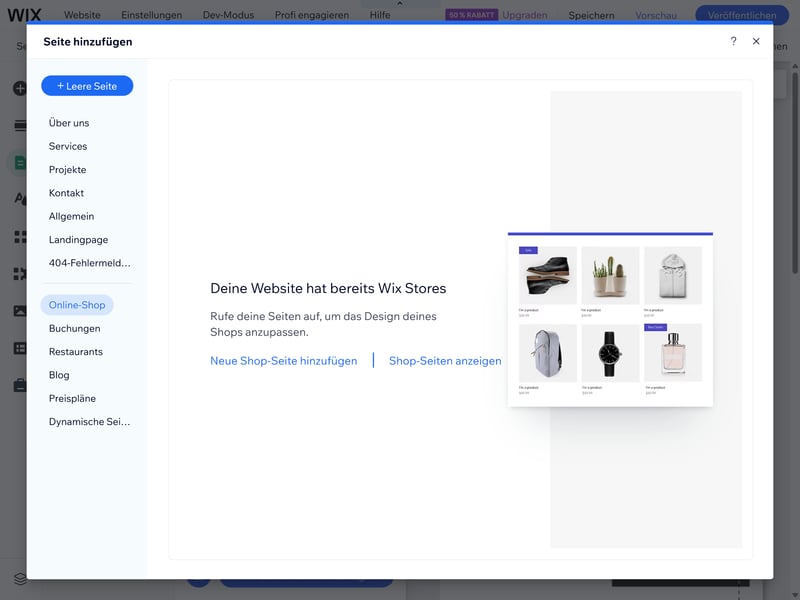Click the Leere Seite button
Viewport: 800px width, 600px height.
pos(87,86)
